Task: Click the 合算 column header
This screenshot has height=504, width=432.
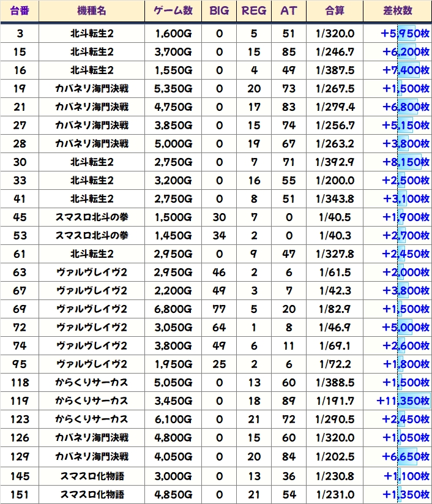Action: tap(335, 11)
